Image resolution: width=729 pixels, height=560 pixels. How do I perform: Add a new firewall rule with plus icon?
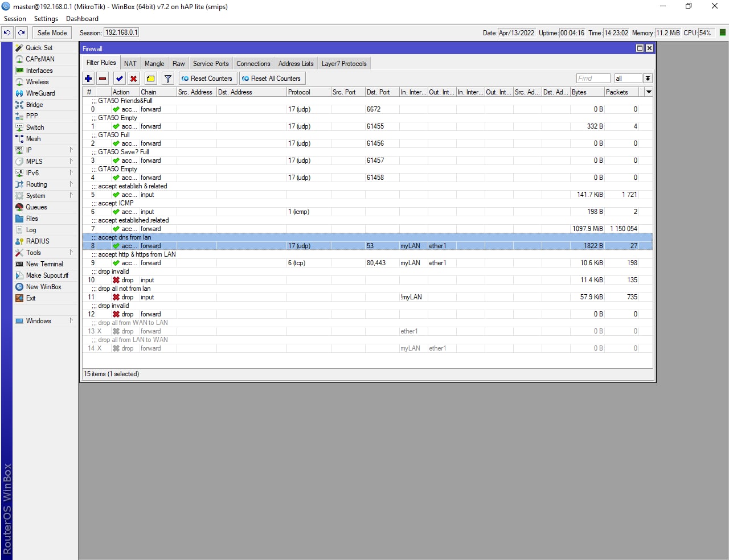click(88, 79)
